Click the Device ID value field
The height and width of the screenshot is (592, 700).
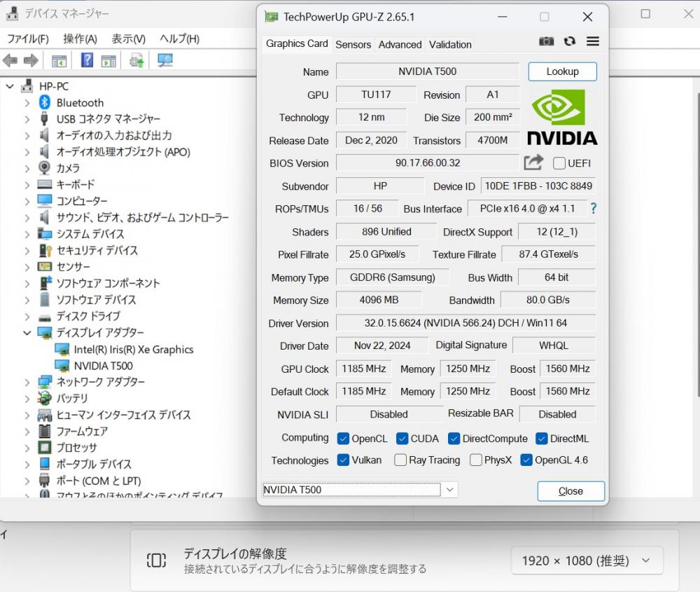click(538, 186)
